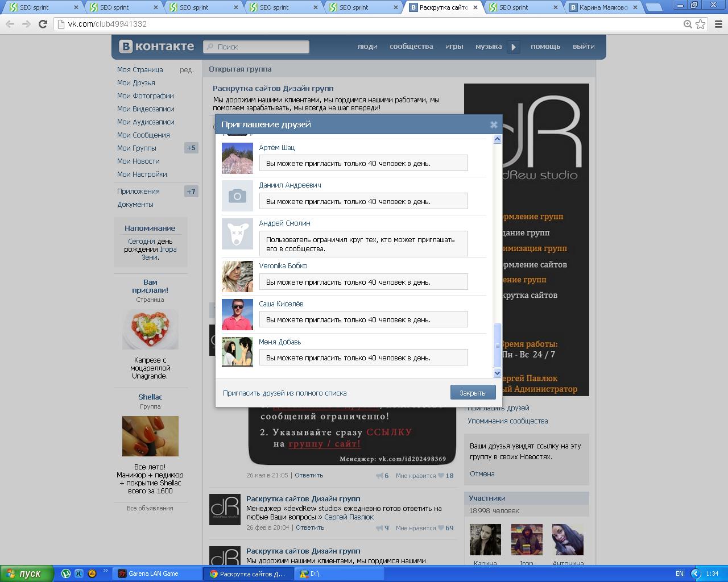The height and width of the screenshot is (582, 728).
Task: Open Приложения in left menu
Action: 138,192
